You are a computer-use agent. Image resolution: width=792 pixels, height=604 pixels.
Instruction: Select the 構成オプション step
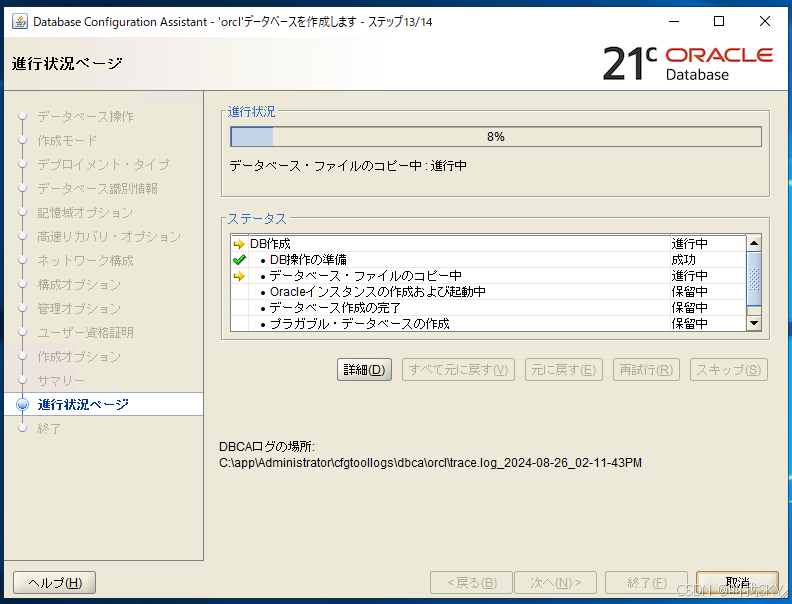coord(79,284)
